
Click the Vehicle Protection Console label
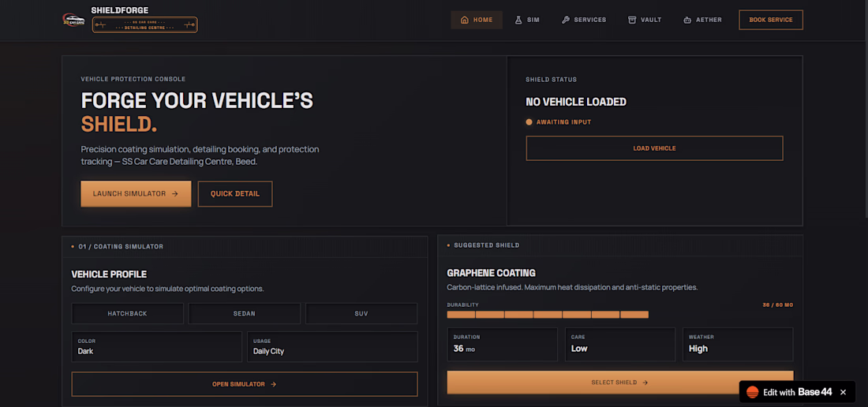[x=133, y=79]
